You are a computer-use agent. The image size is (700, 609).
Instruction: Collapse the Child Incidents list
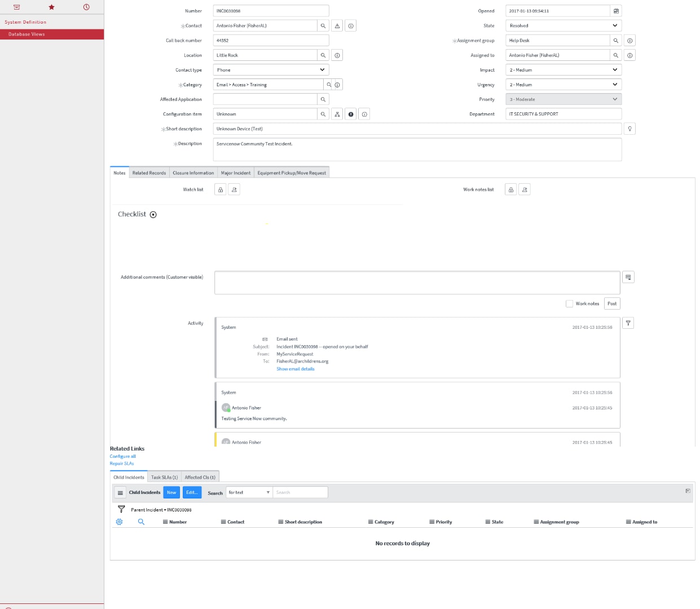[688, 491]
